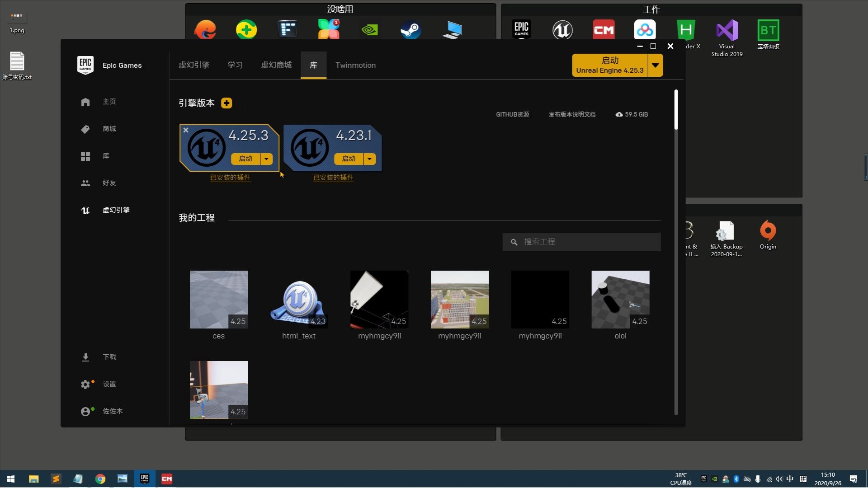
Task: Select the 库 tab
Action: (x=313, y=65)
